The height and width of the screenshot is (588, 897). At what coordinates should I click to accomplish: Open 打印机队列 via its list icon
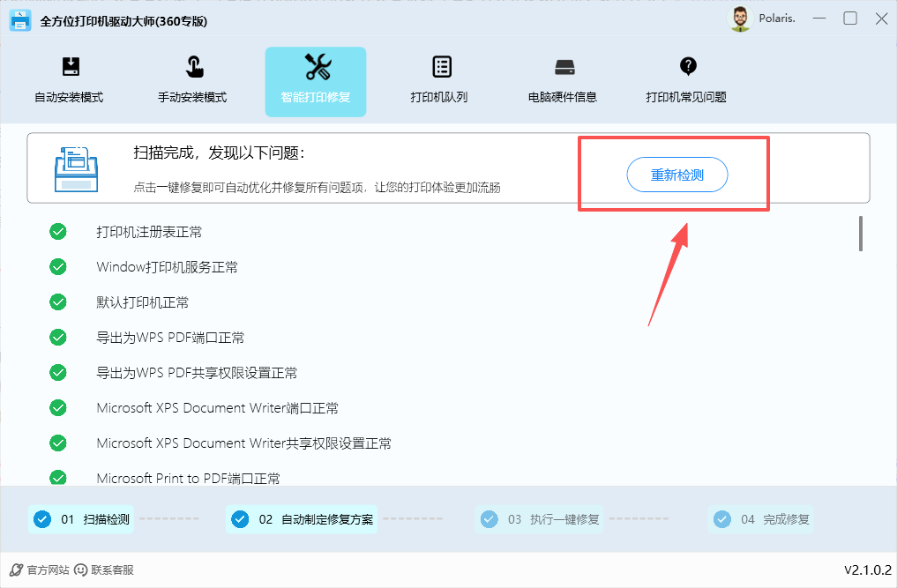440,66
